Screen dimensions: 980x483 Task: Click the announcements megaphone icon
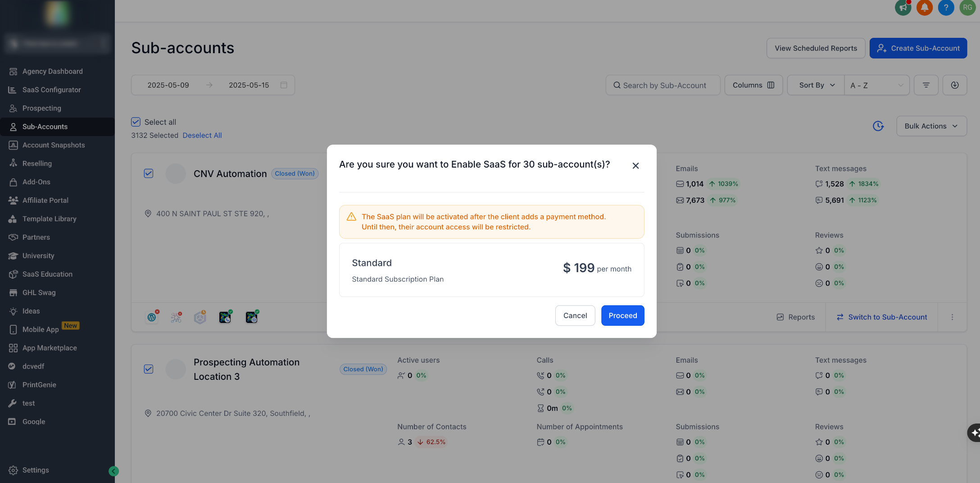(x=903, y=8)
